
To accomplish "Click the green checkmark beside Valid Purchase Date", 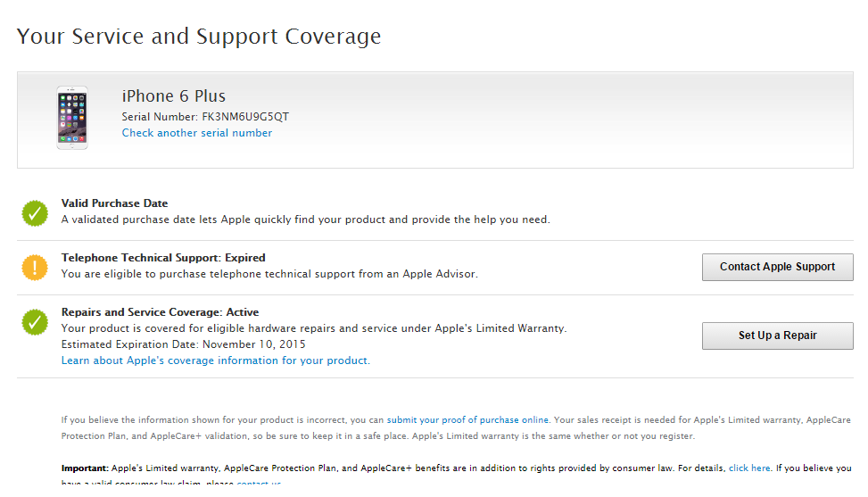I will click(35, 212).
